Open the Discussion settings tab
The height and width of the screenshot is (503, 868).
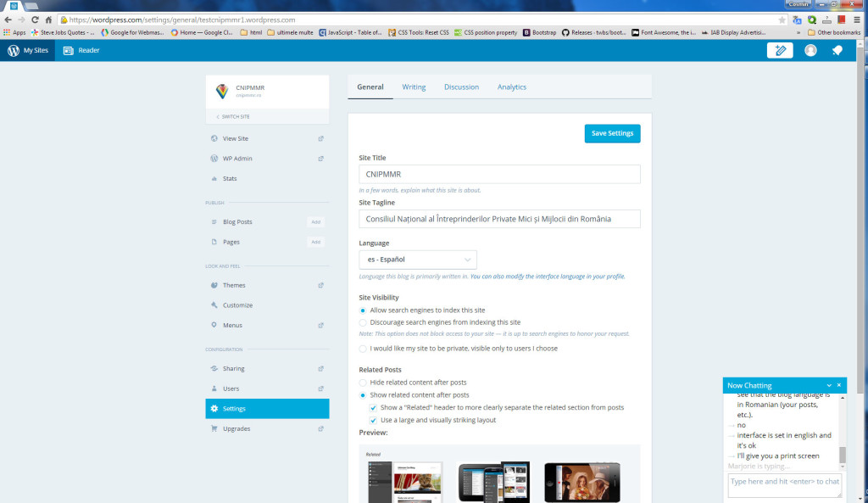point(461,87)
